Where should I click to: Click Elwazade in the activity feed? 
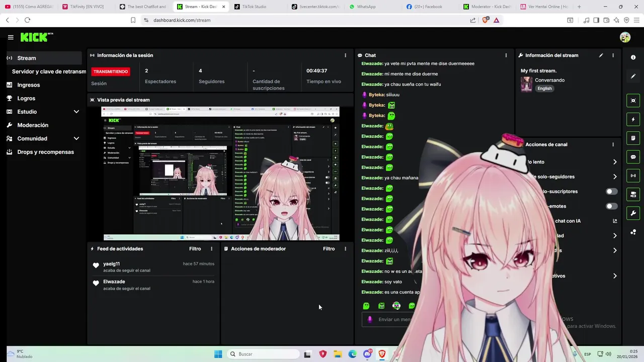click(114, 282)
